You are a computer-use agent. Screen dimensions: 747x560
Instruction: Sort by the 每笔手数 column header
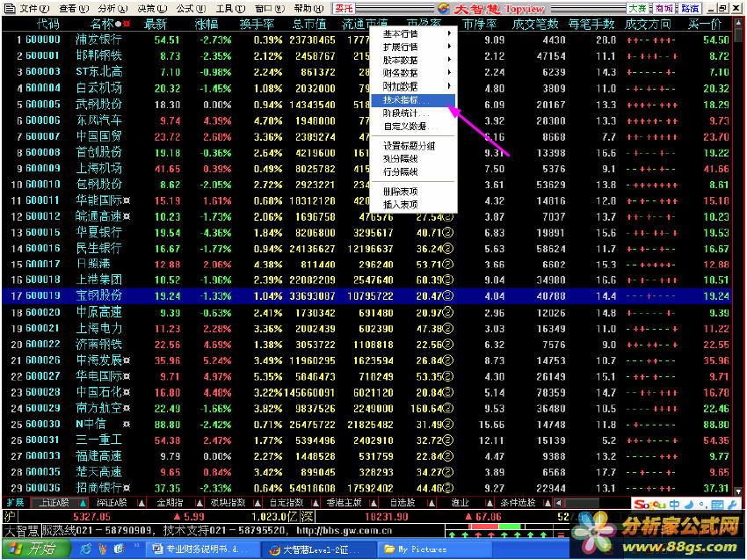[591, 24]
